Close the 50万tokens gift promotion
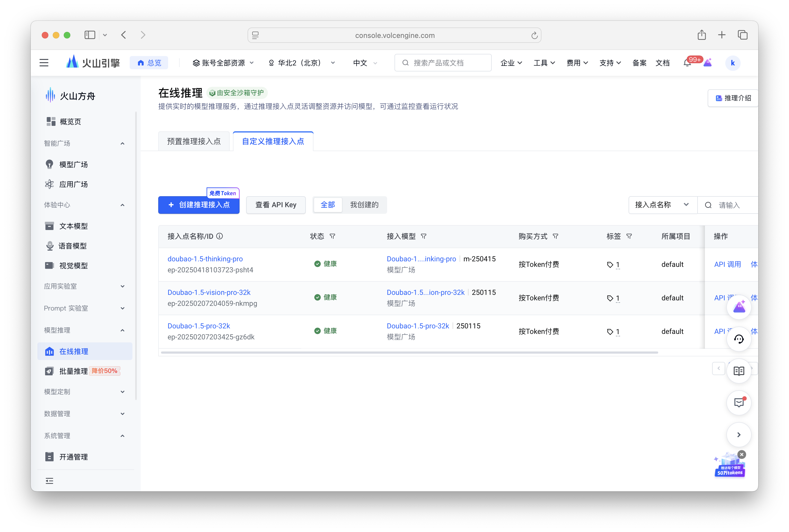 (x=741, y=455)
